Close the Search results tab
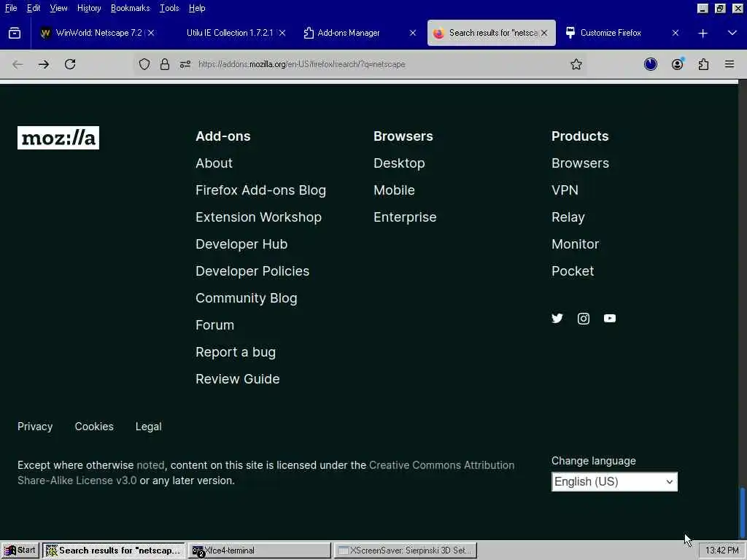The width and height of the screenshot is (747, 560). [544, 33]
